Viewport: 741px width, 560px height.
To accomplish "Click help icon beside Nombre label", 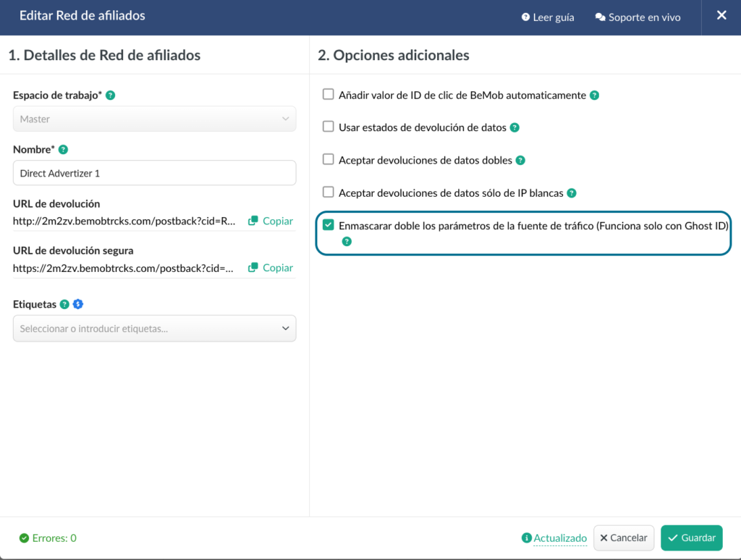I will click(63, 150).
